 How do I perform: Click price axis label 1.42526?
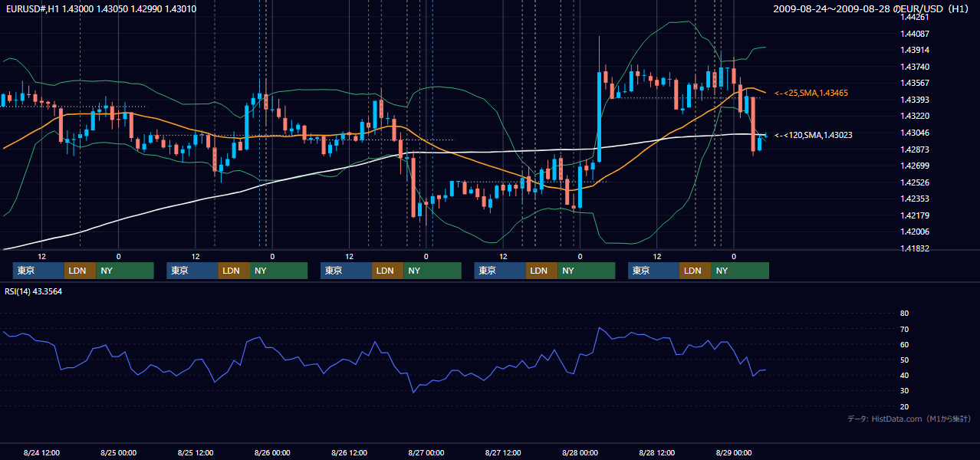pos(915,182)
